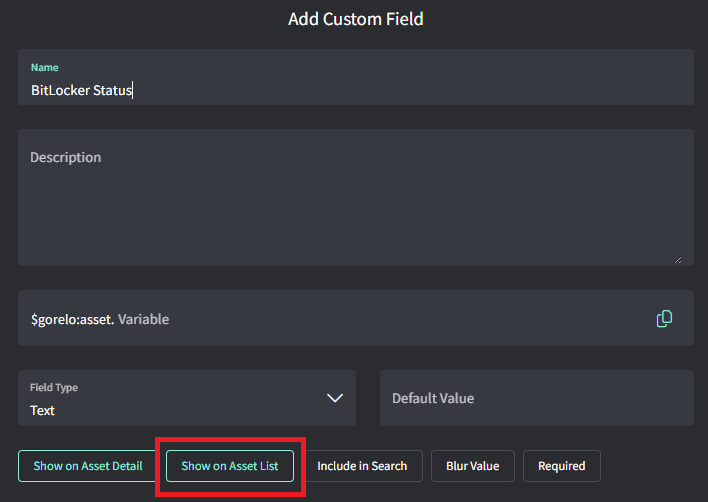Viewport: 708px width, 502px height.
Task: Click the $gorelo:asset. Variable field
Action: (356, 318)
